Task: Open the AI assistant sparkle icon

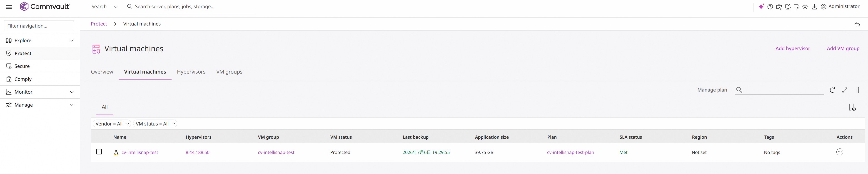Action: [761, 7]
